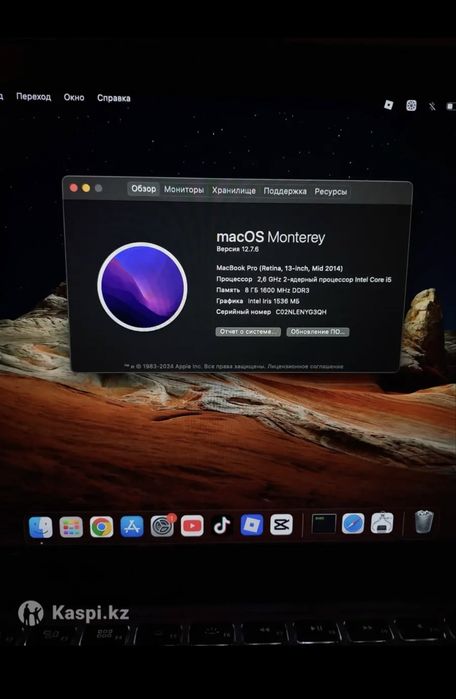The width and height of the screenshot is (456, 699).
Task: Open Finder from the Dock
Action: pos(41,527)
